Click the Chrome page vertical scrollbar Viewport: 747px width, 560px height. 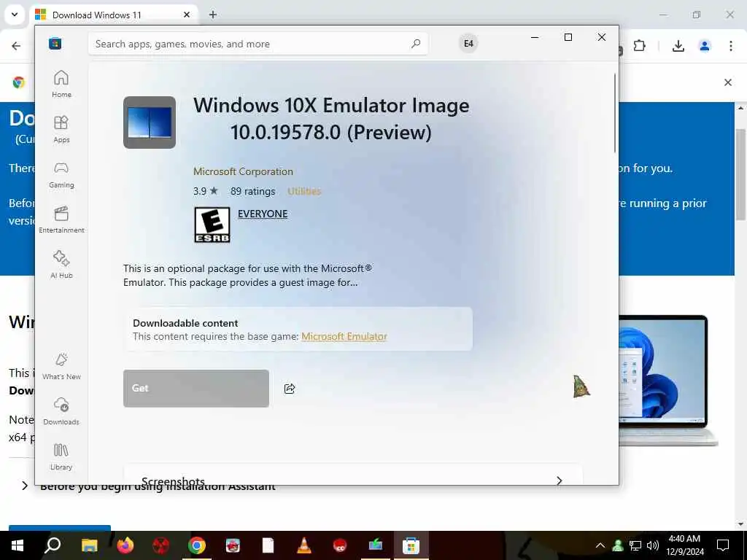[x=741, y=174]
